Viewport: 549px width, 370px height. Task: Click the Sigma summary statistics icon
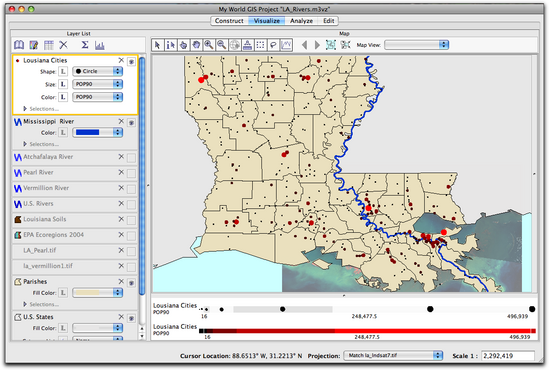coord(85,45)
